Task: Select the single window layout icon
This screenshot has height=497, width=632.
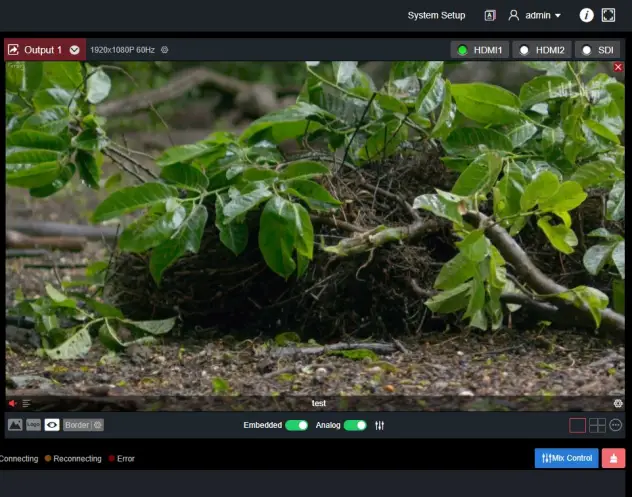Action: 577,425
